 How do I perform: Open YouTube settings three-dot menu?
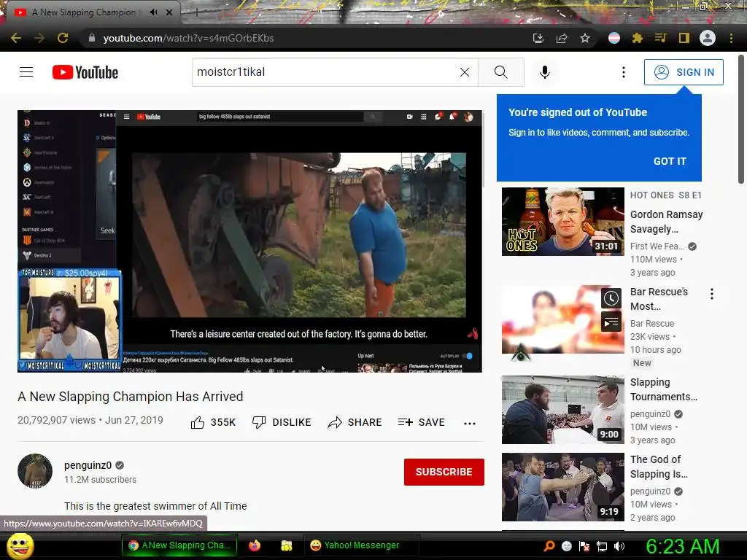point(624,72)
